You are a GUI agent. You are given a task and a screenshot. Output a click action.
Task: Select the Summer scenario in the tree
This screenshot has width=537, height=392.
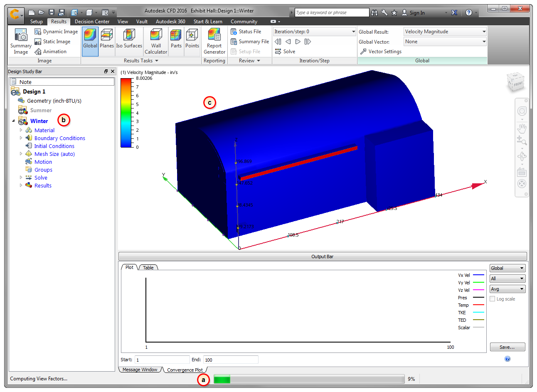[41, 111]
